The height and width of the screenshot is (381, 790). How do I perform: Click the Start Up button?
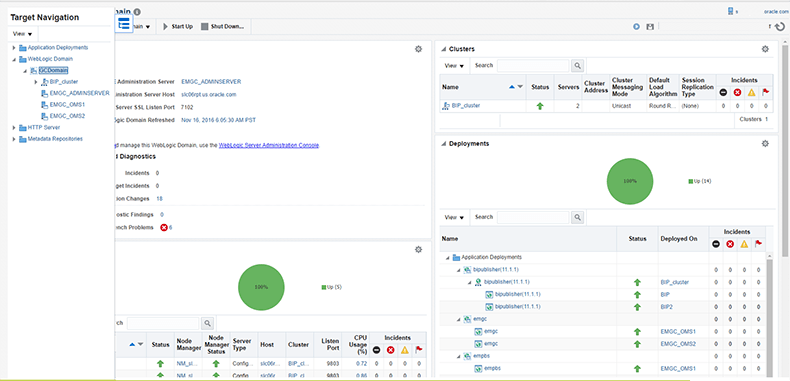pyautogui.click(x=178, y=27)
